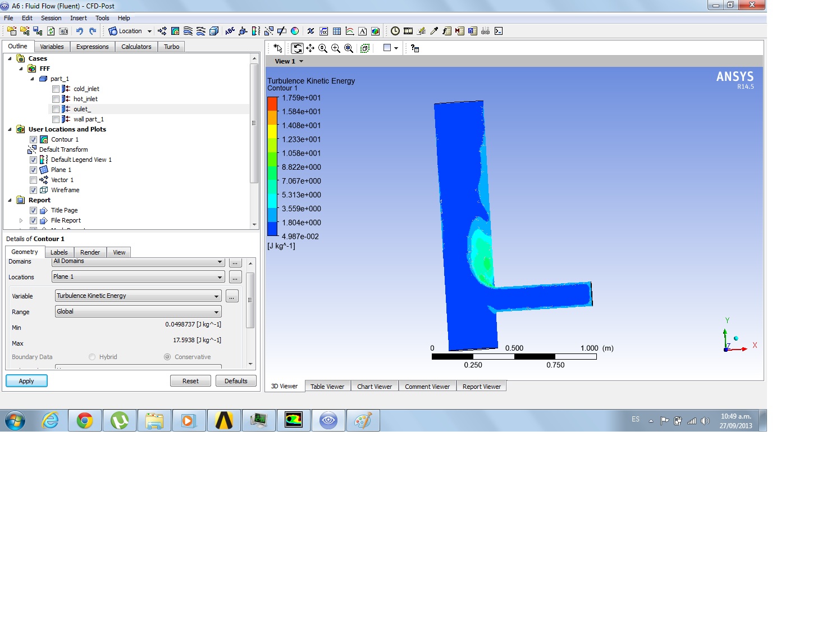Collapse User Locations and Plots node
This screenshot has height=626, width=840.
pos(10,129)
